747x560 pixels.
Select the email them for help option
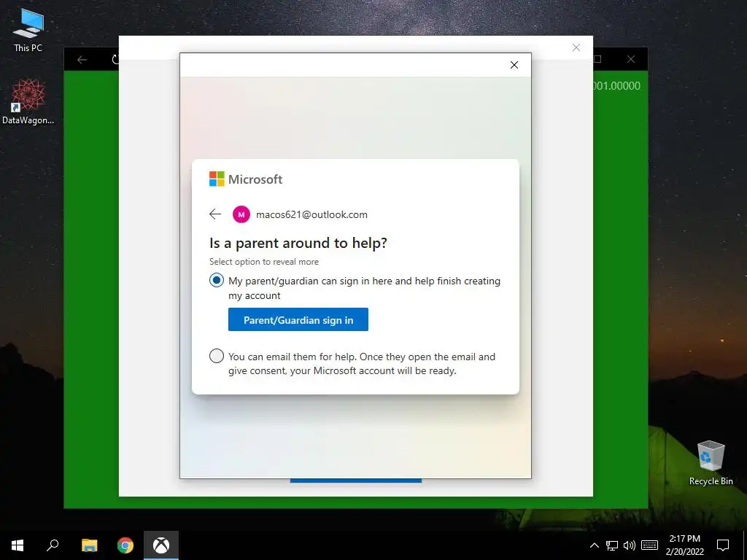[216, 356]
